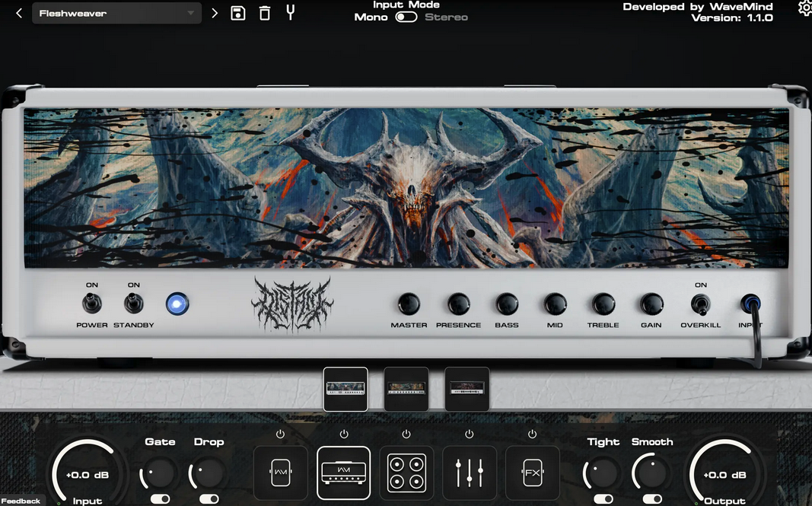This screenshot has width=812, height=506.
Task: Disable the Smooth toggle switch
Action: pos(651,499)
